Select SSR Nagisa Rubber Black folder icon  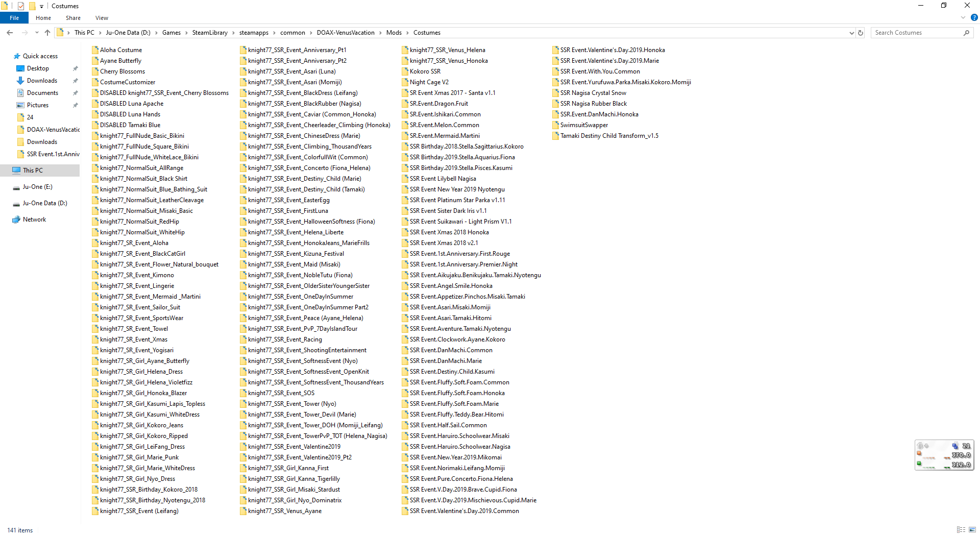[555, 104]
